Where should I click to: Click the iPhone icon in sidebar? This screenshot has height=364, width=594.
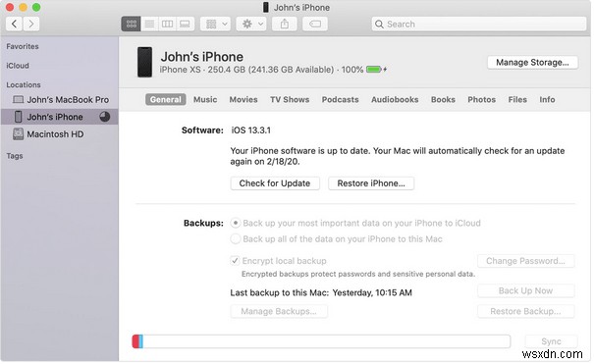pos(18,117)
